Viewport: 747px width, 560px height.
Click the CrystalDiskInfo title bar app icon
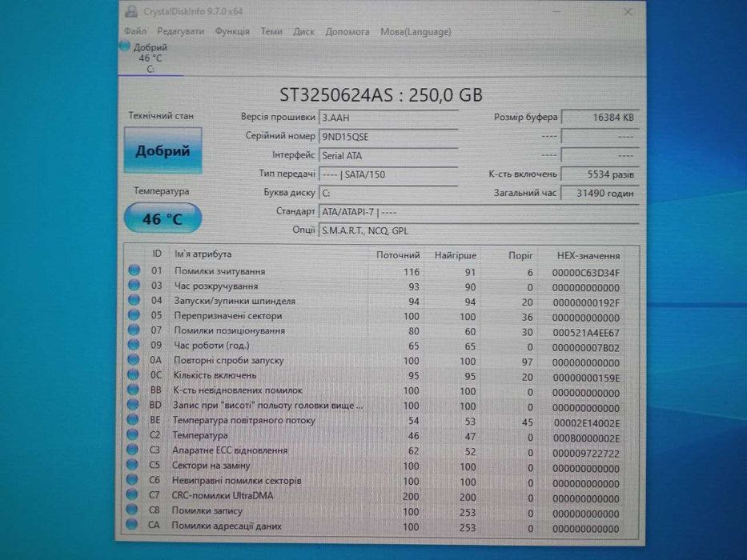[x=131, y=11]
